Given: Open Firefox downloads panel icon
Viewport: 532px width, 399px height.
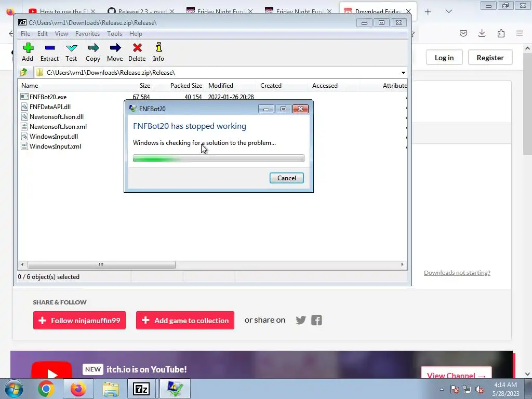Looking at the screenshot, I should (x=482, y=33).
